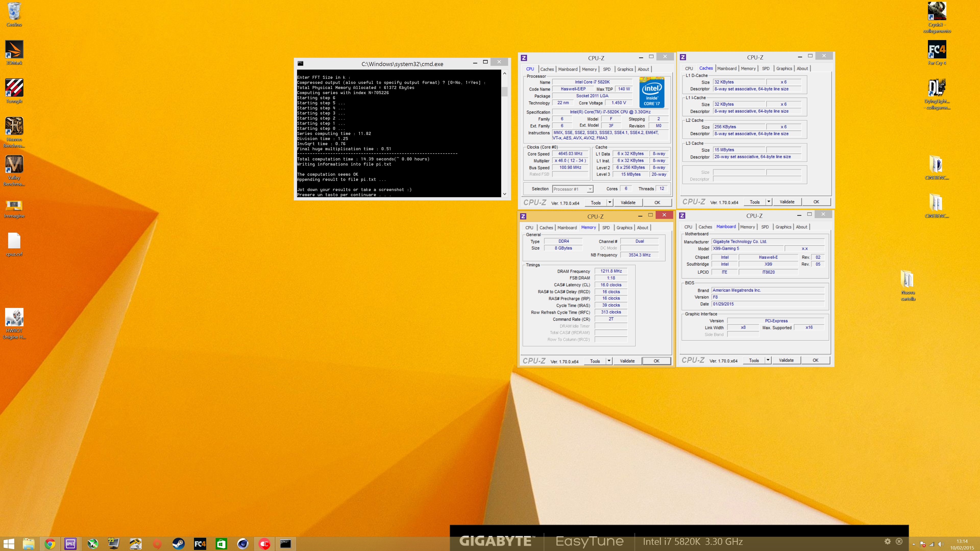Open Steam from the taskbar
This screenshot has width=980, height=551.
click(x=178, y=544)
